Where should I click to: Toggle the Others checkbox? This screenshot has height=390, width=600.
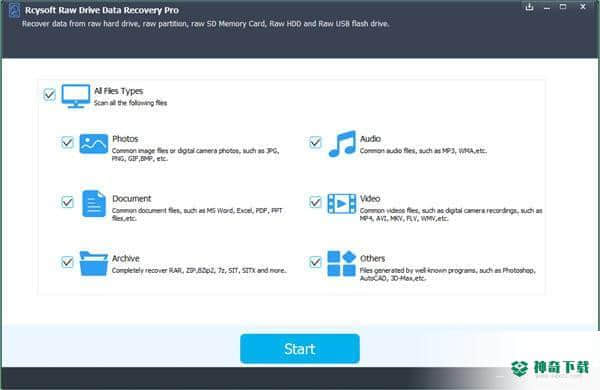[x=315, y=262]
